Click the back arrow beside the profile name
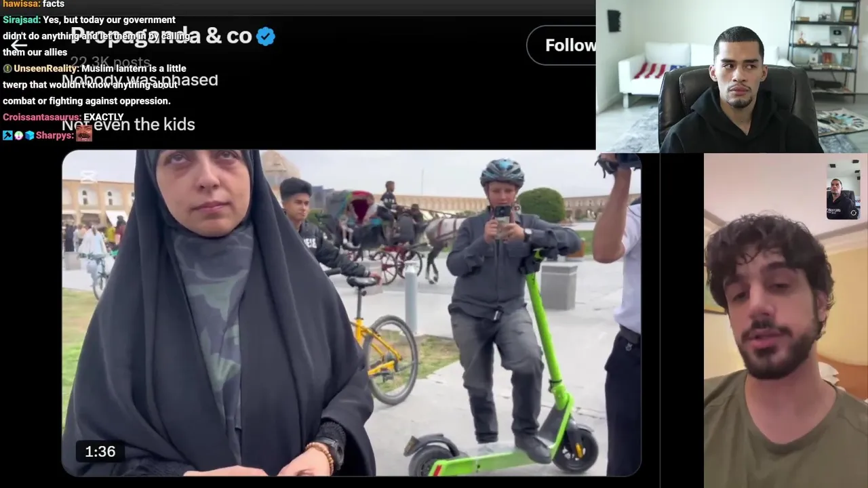Image resolution: width=868 pixels, height=488 pixels. tap(18, 46)
